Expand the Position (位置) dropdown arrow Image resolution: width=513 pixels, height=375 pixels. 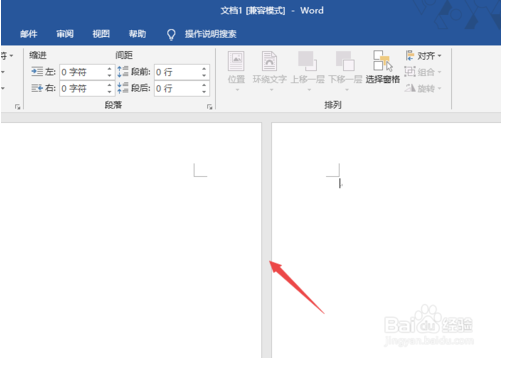coord(237,90)
